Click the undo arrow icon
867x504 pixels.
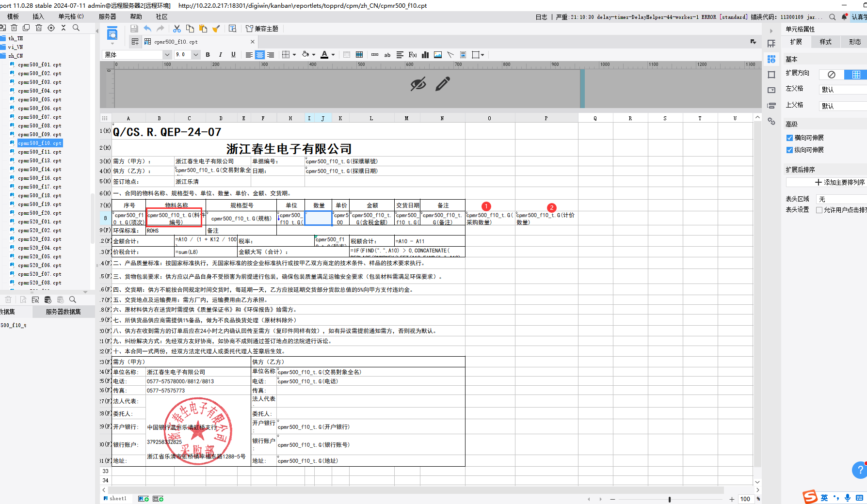tap(147, 29)
